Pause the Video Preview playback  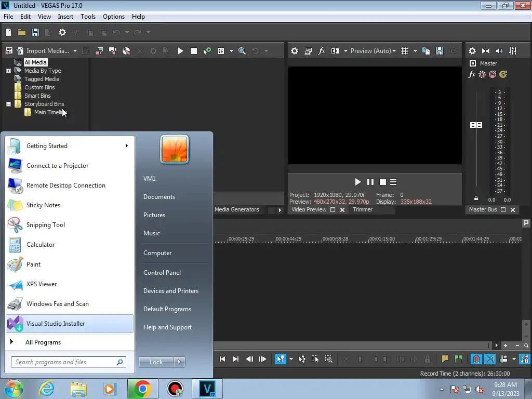pos(370,182)
